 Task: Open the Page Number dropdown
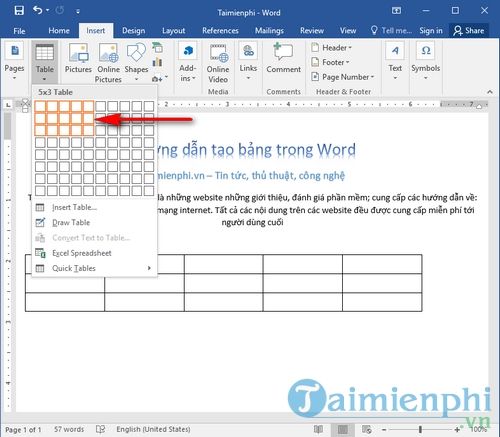click(x=343, y=77)
